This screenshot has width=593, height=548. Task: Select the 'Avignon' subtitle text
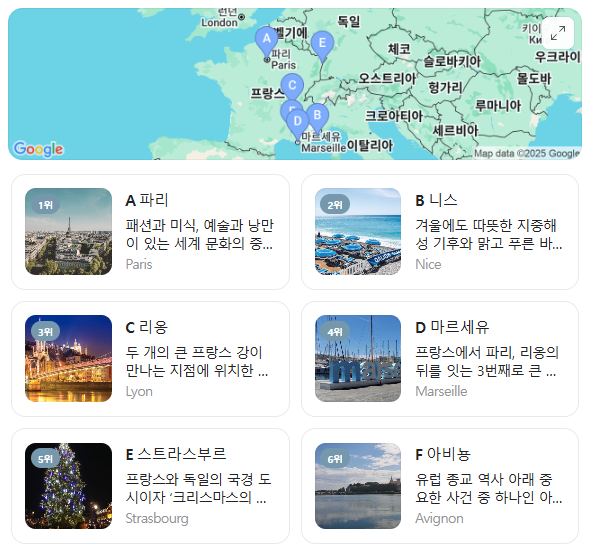tap(439, 519)
